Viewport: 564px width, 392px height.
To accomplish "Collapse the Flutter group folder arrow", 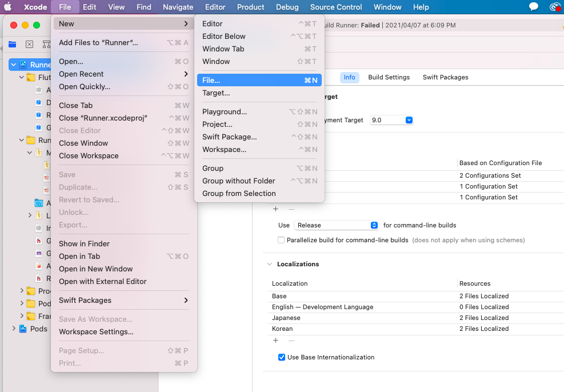I will click(x=22, y=77).
